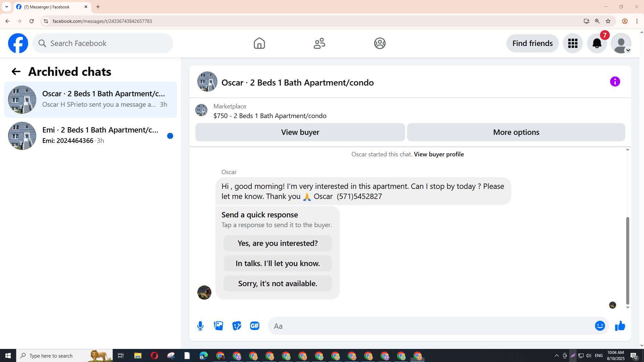Select the Oscar archived chat
The height and width of the screenshot is (362, 644).
pos(91,100)
